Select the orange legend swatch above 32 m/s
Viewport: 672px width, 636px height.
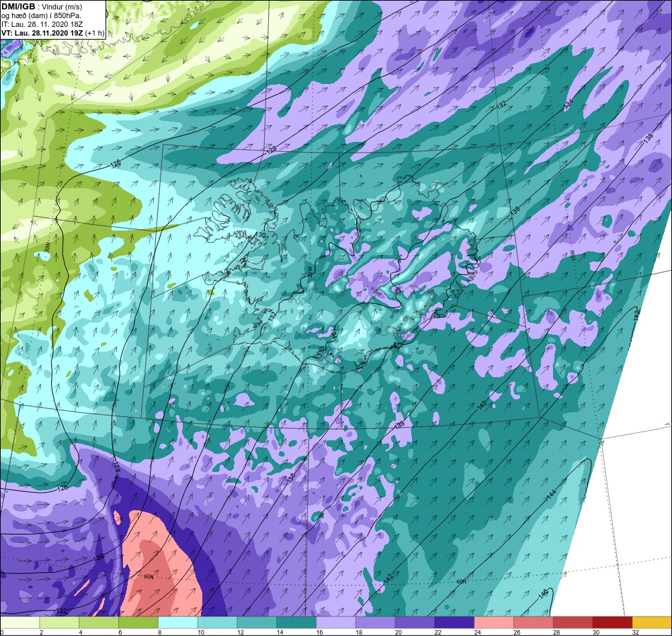coord(653,622)
